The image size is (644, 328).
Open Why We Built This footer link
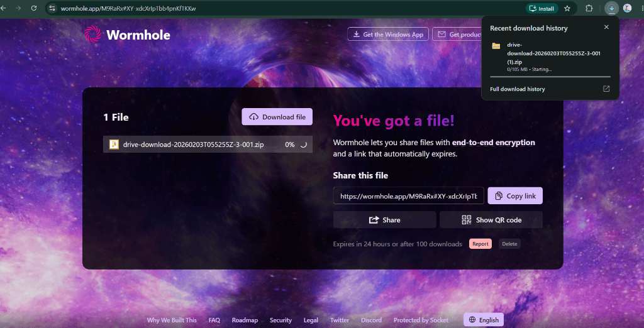[172, 320]
